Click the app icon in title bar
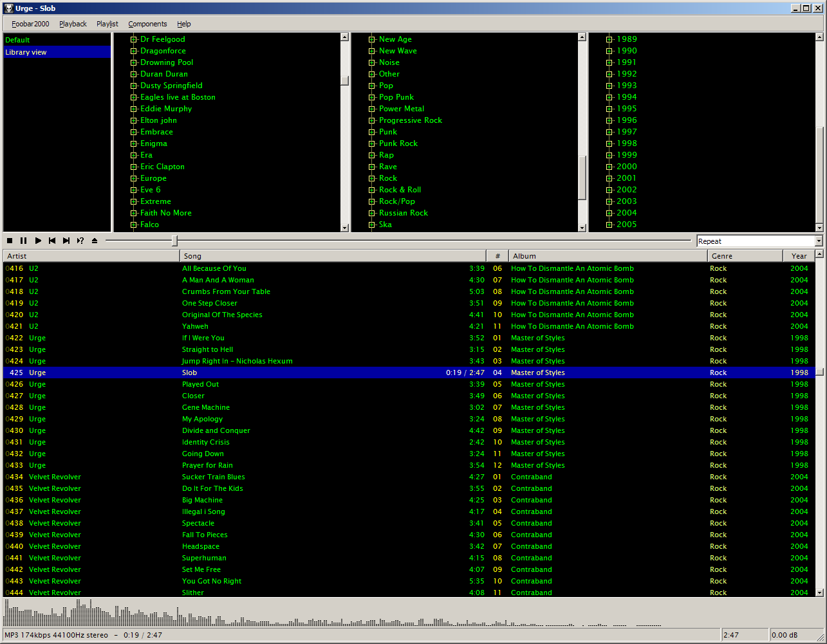The image size is (827, 644). [8, 8]
